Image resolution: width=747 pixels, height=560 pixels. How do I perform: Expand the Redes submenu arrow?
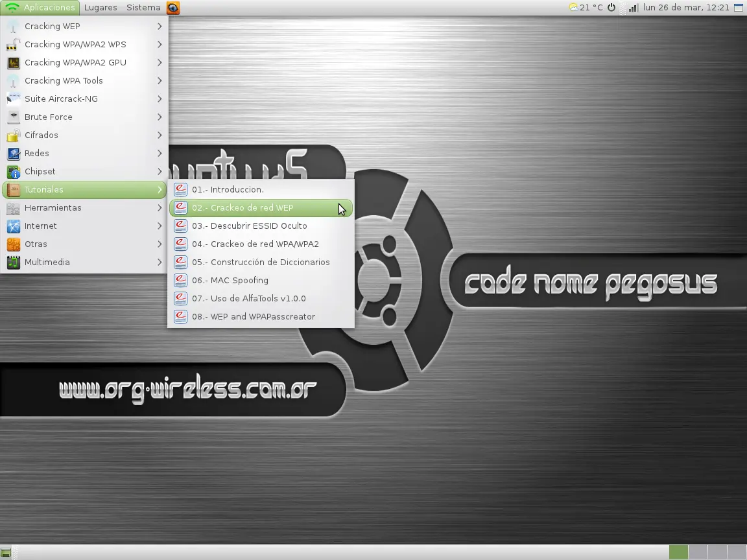click(x=160, y=154)
